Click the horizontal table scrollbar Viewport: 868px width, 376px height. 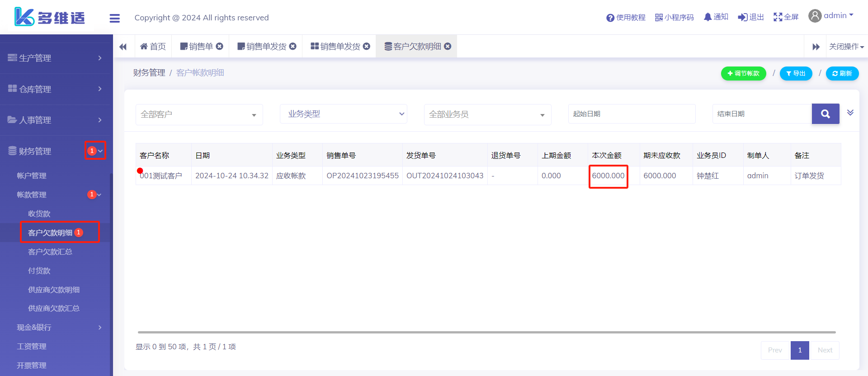486,332
